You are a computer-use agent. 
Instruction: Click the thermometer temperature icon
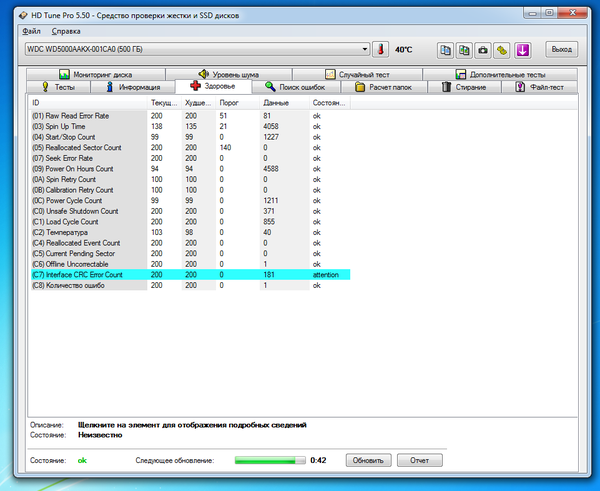pyautogui.click(x=379, y=49)
